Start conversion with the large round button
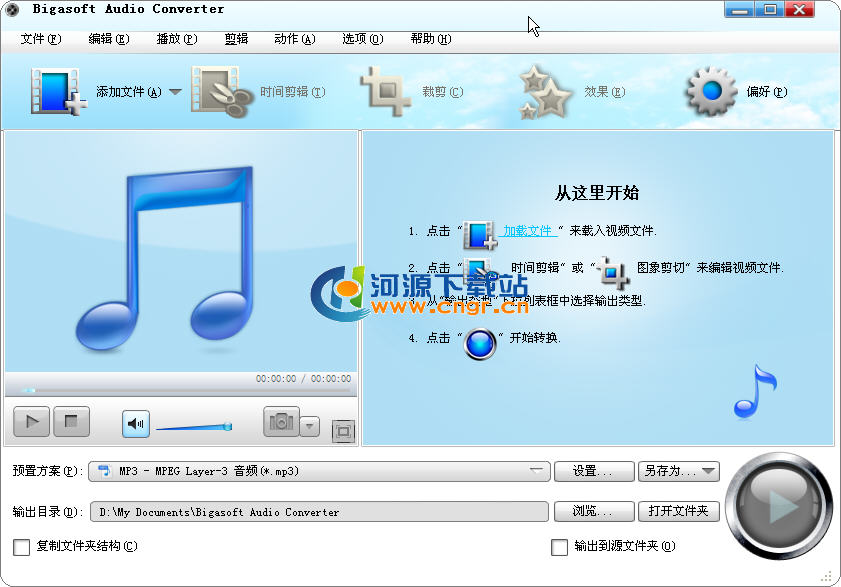The width and height of the screenshot is (841, 587). 778,505
